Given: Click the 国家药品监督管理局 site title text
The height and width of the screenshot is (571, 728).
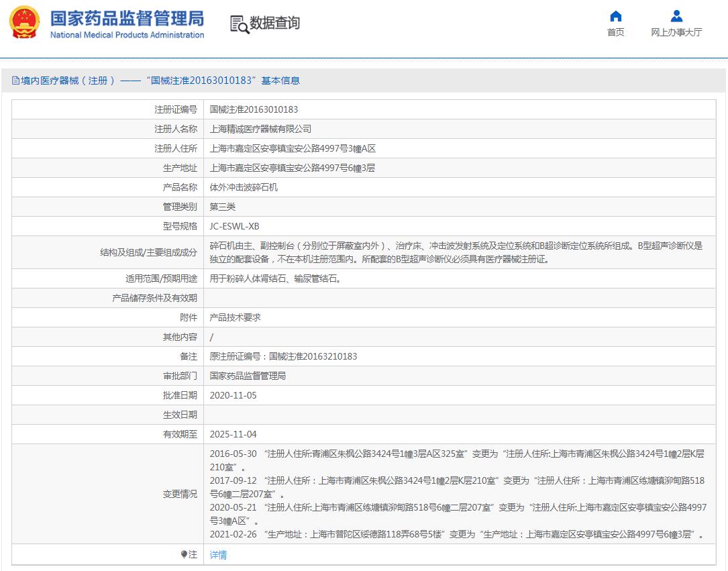Looking at the screenshot, I should (127, 19).
